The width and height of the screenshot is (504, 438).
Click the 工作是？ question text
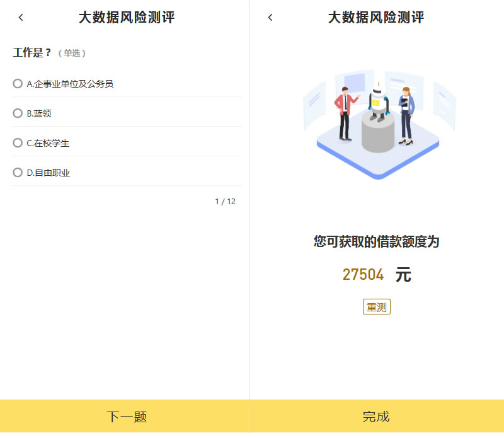[x=32, y=53]
